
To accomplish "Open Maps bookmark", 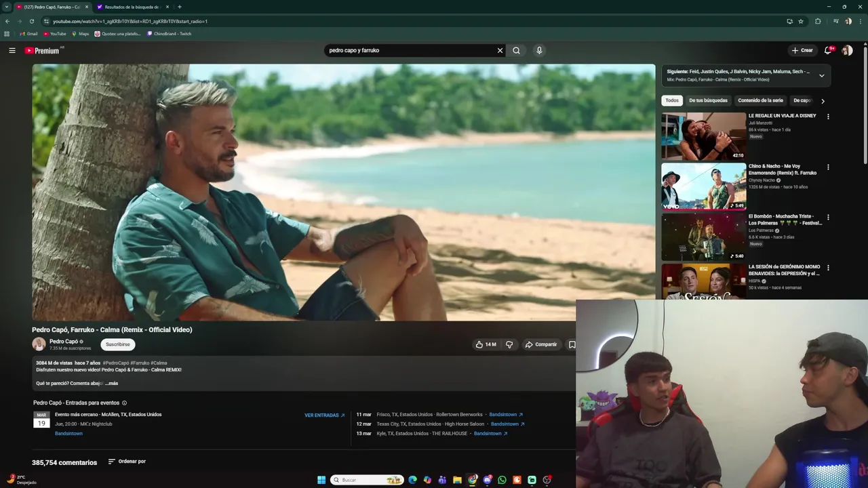I will point(80,34).
